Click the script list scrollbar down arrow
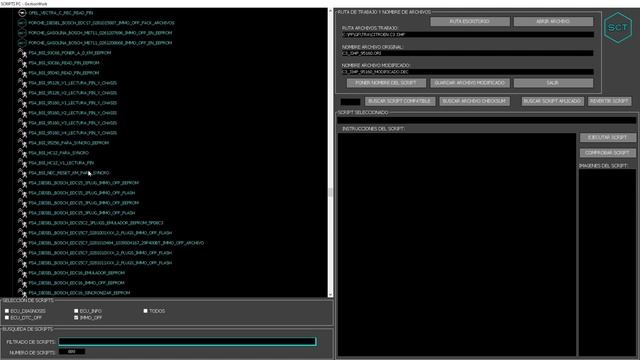The image size is (640, 360). [x=330, y=294]
